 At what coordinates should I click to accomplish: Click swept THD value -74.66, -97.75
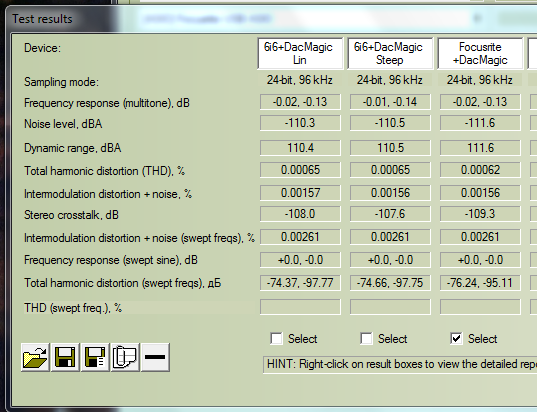tap(390, 283)
